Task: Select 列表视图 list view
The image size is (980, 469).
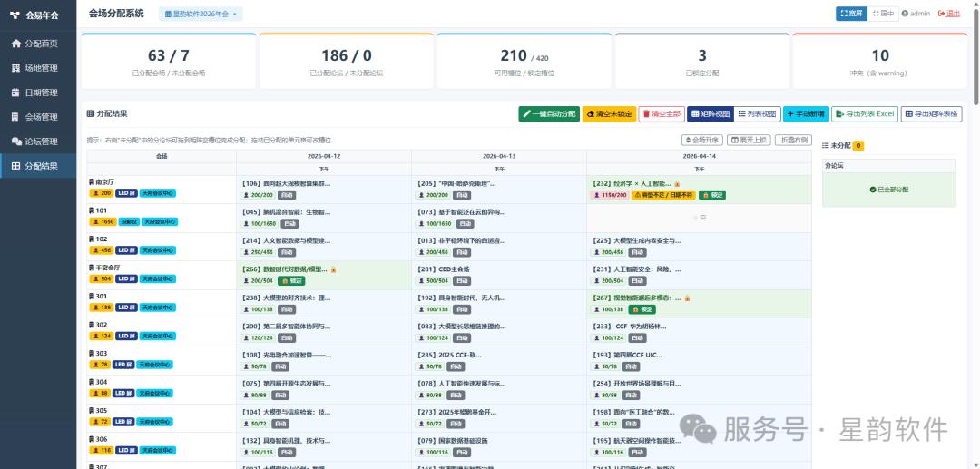Action: 757,114
